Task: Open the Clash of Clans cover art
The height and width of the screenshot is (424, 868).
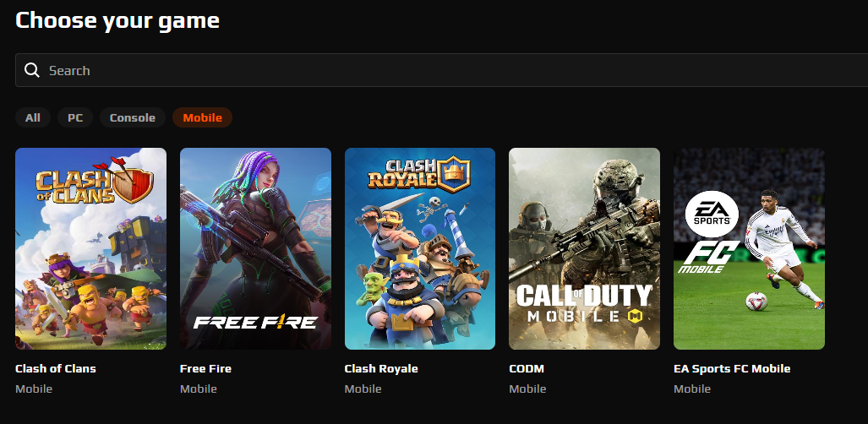Action: pos(90,248)
